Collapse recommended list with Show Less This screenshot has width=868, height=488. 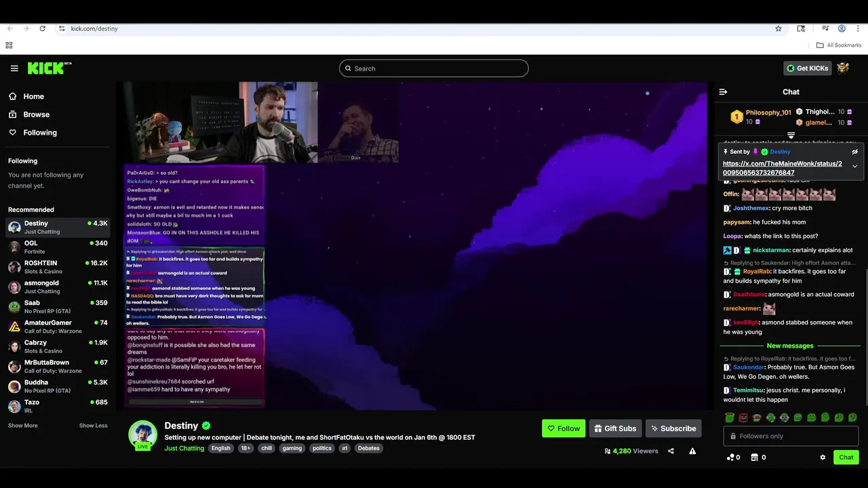pos(94,426)
